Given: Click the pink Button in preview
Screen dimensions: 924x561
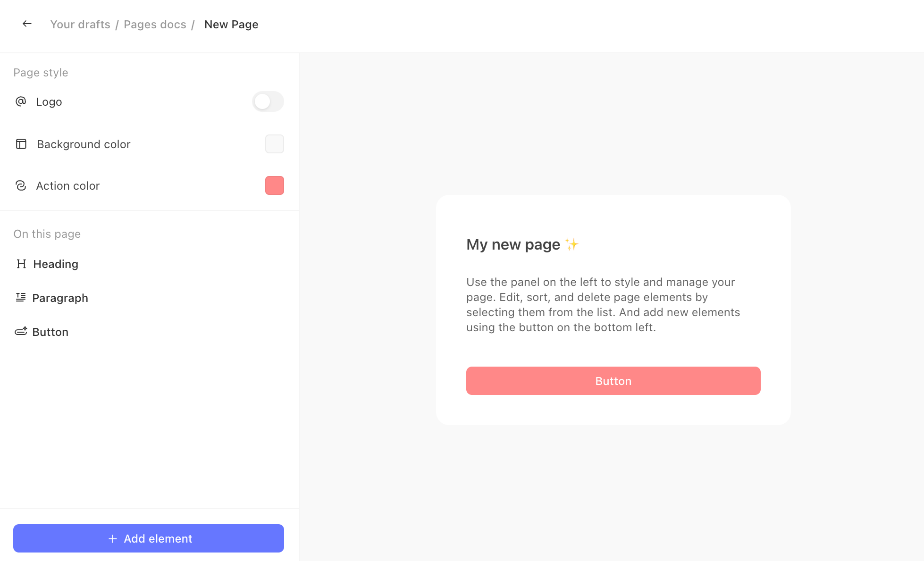Looking at the screenshot, I should [613, 381].
